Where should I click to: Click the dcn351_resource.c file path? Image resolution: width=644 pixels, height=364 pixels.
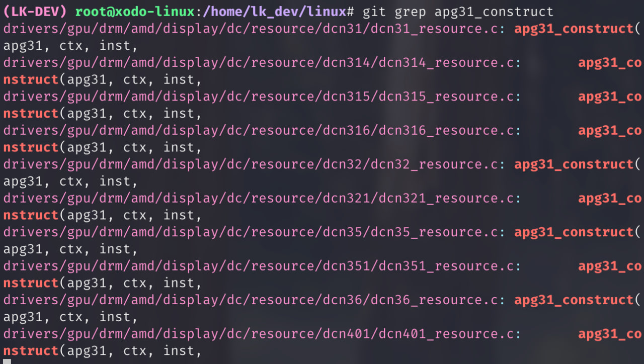coord(259,266)
